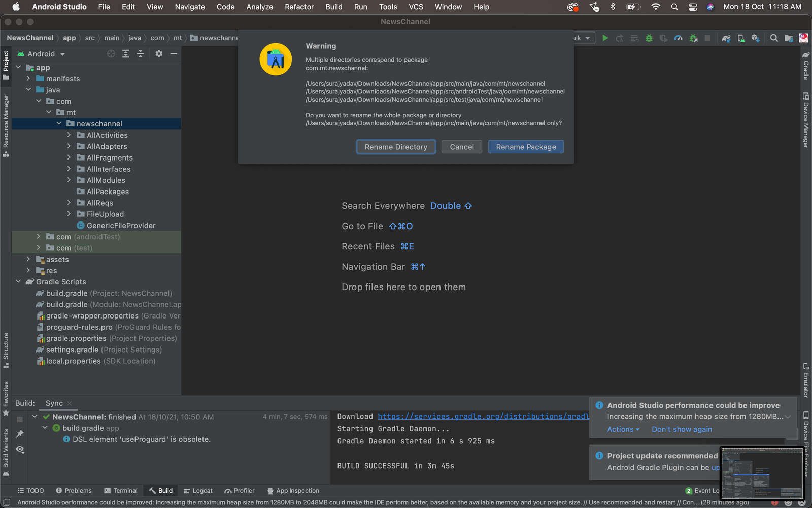Open build.gradle (Project: NewsChannel) file
The height and width of the screenshot is (508, 812).
pyautogui.click(x=104, y=293)
